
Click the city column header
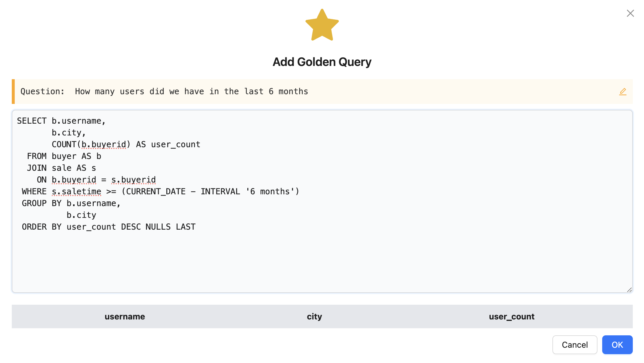click(x=315, y=316)
